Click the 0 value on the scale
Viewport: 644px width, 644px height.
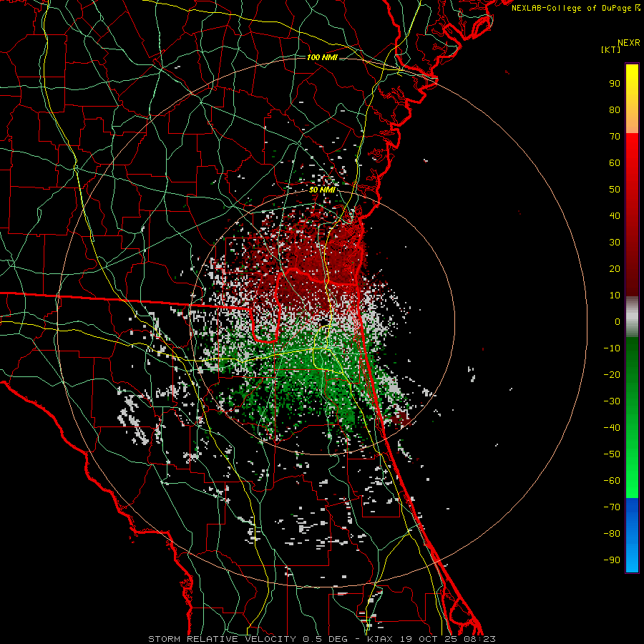(x=618, y=321)
